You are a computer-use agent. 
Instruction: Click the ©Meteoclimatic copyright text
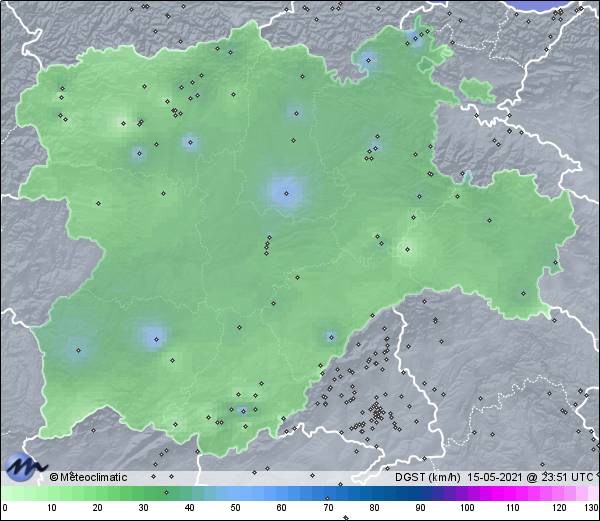click(x=88, y=477)
